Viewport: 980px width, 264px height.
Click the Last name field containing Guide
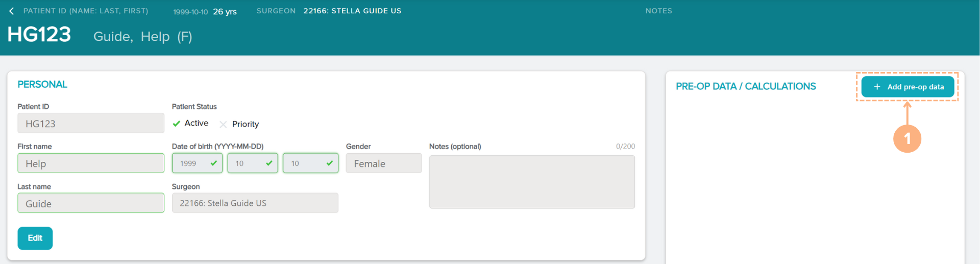(x=91, y=203)
